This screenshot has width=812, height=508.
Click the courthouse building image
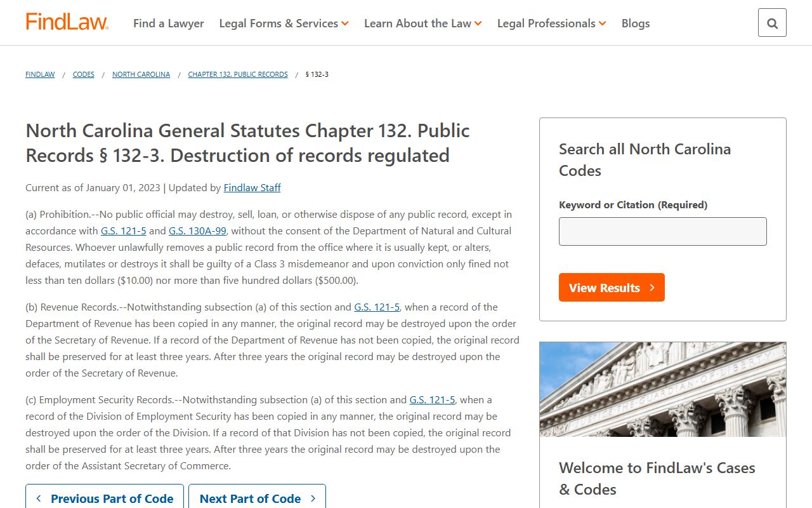click(663, 389)
